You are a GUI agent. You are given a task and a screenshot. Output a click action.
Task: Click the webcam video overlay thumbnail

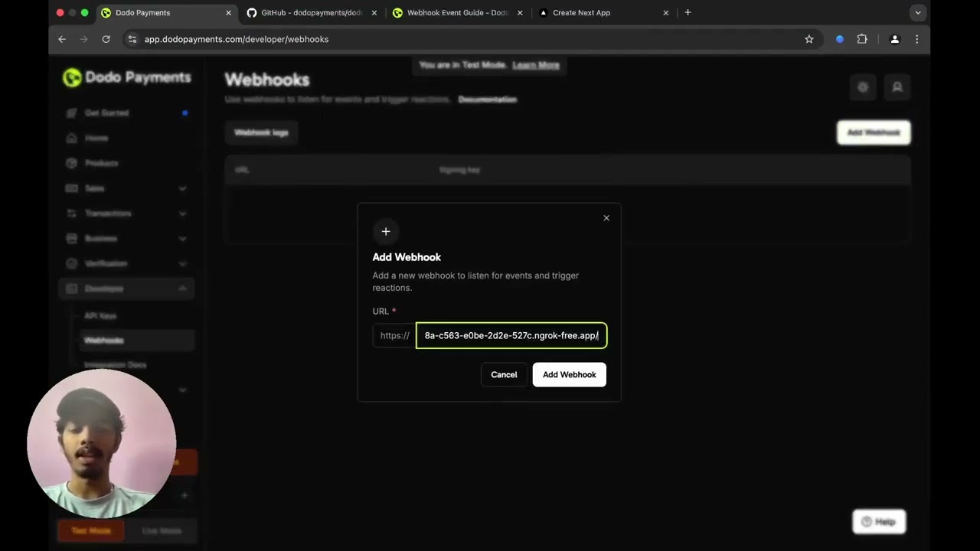pyautogui.click(x=102, y=444)
